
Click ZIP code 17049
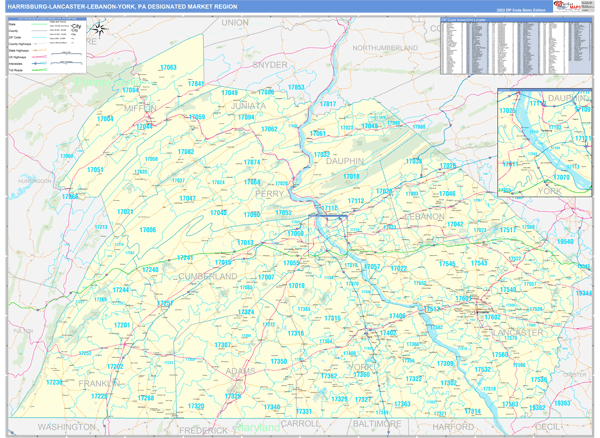pos(230,93)
